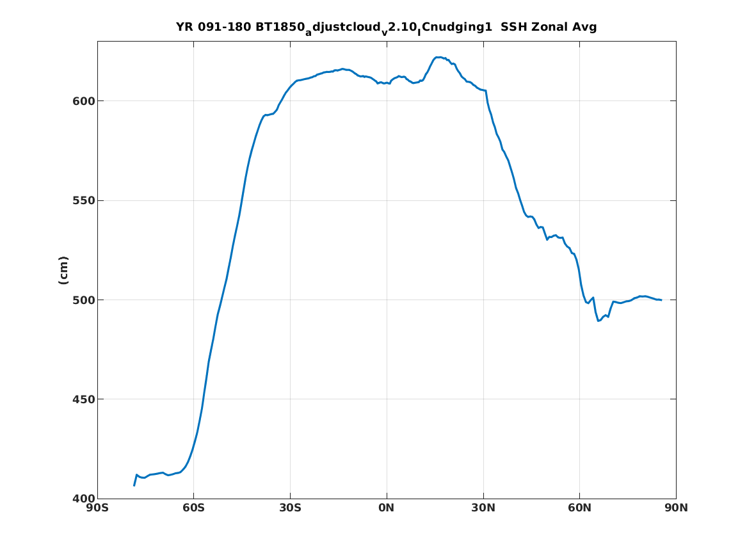This screenshot has width=747, height=560.
Task: Click the y-axis tick label 450
Action: click(84, 399)
